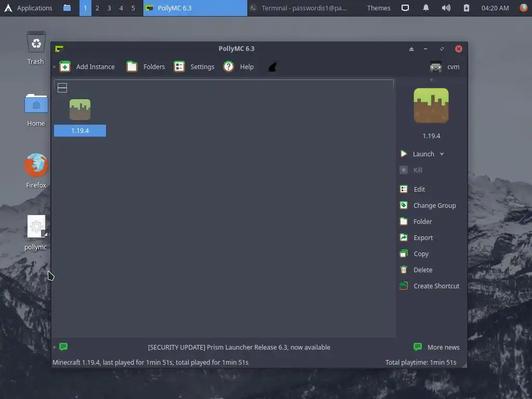This screenshot has height=399, width=532.
Task: Select the pollymc desktop shortcut
Action: tap(36, 233)
